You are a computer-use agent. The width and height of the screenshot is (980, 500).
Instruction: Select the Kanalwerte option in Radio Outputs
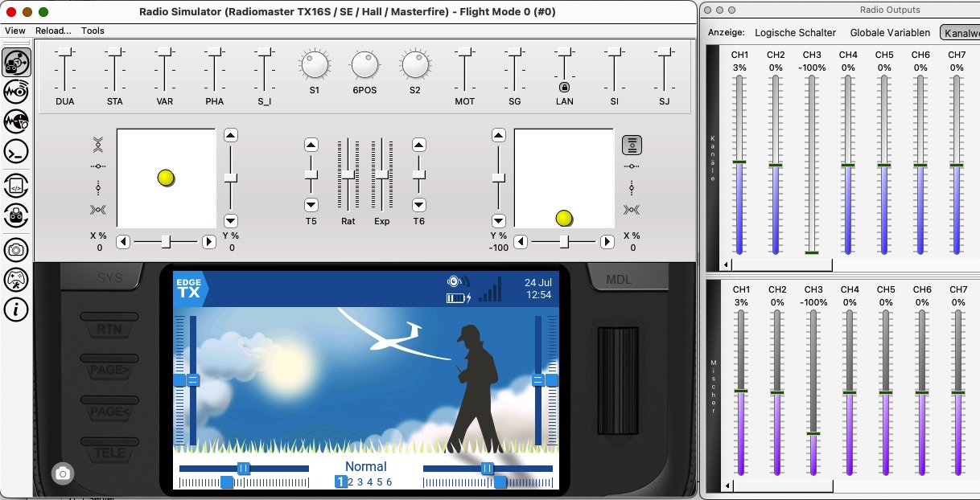[x=960, y=33]
